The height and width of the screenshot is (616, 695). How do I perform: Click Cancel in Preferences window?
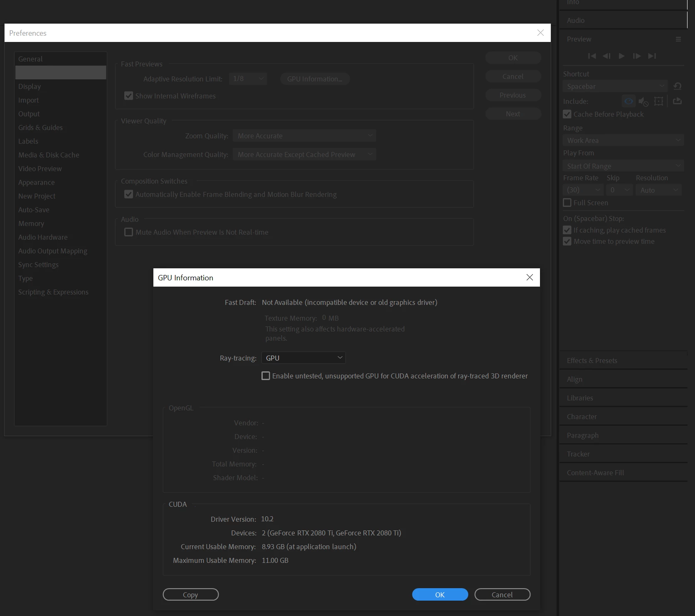tap(513, 76)
